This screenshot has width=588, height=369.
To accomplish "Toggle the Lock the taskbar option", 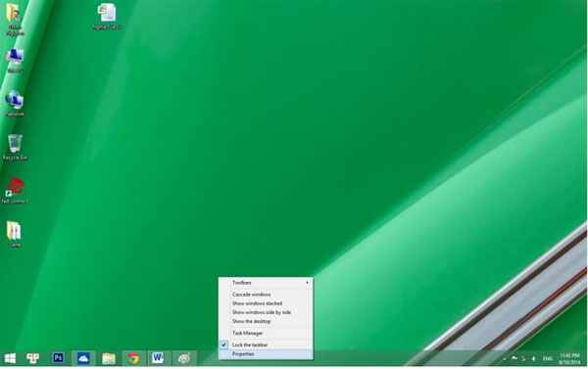I will pos(266,345).
